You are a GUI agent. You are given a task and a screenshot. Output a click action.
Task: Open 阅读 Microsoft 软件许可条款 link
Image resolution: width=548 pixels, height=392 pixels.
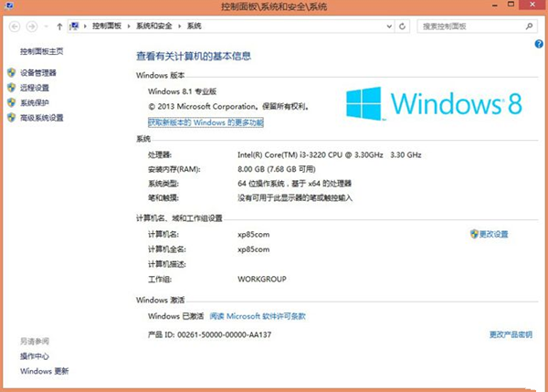coord(258,316)
